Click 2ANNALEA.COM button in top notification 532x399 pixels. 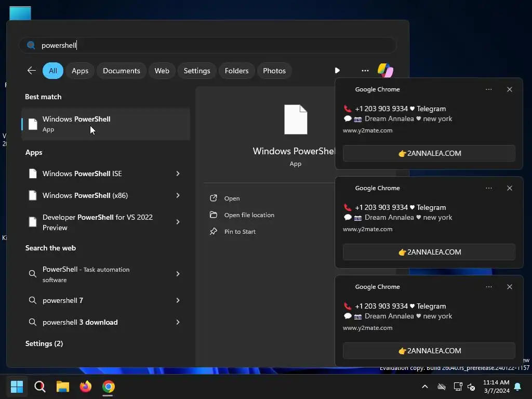click(x=429, y=153)
